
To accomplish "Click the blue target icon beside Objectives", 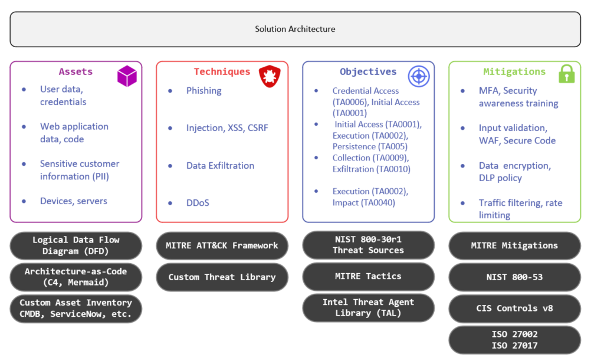I will click(418, 76).
